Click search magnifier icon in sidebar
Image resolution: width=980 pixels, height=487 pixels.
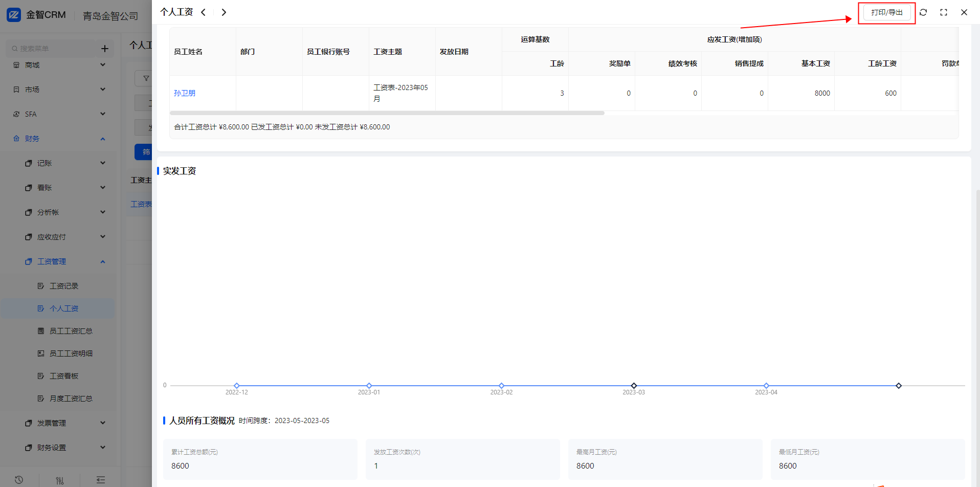coord(15,49)
